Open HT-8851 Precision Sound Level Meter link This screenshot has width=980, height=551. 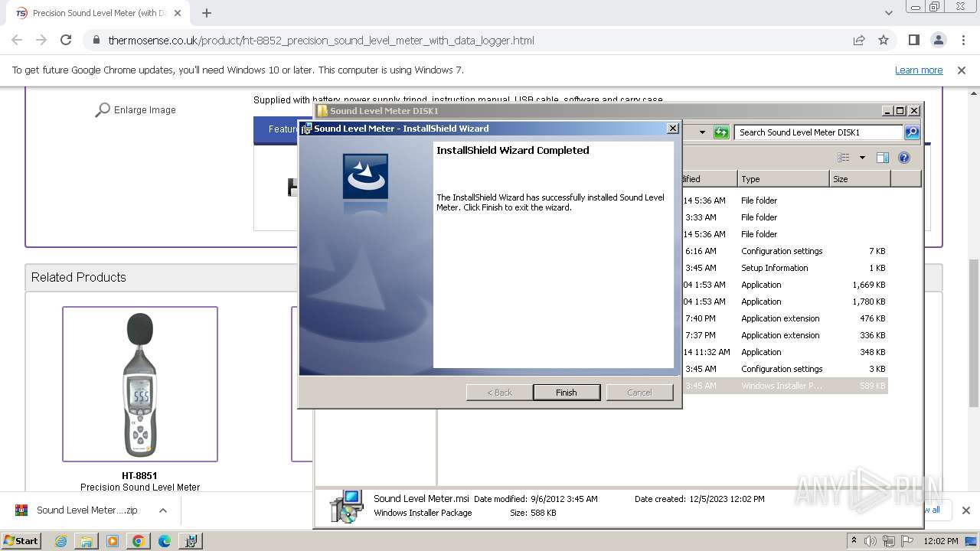pos(140,481)
